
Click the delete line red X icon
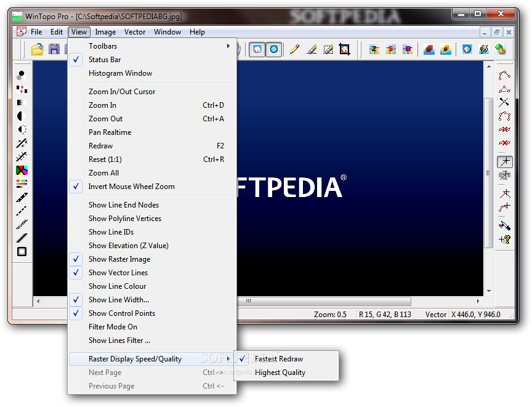504,143
